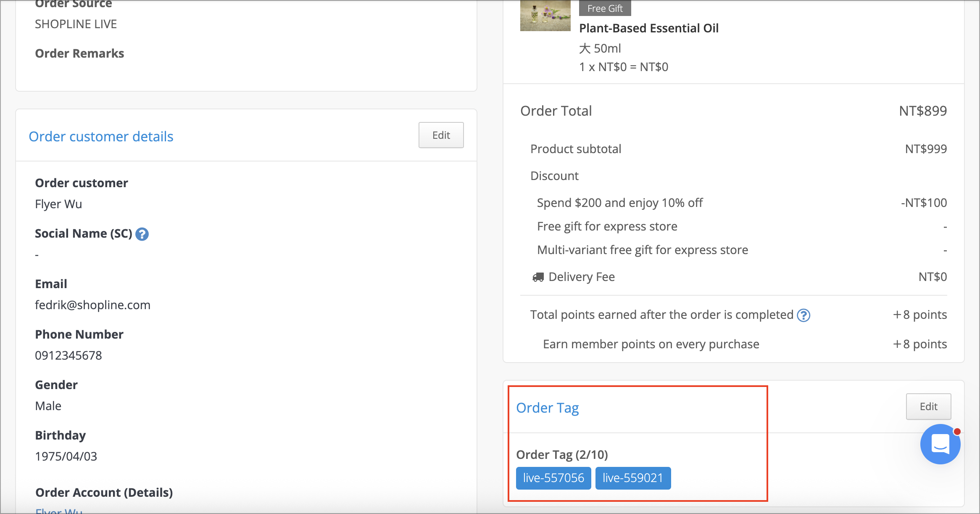Click the help icon beside total points earned
The width and height of the screenshot is (980, 514).
coord(803,315)
